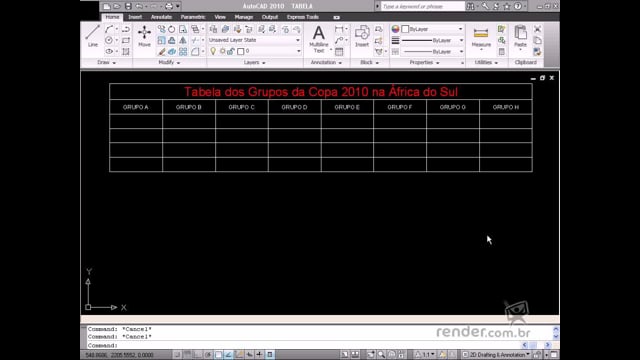This screenshot has height=360, width=640.
Task: Click the Table annotation icon
Action: (x=339, y=51)
